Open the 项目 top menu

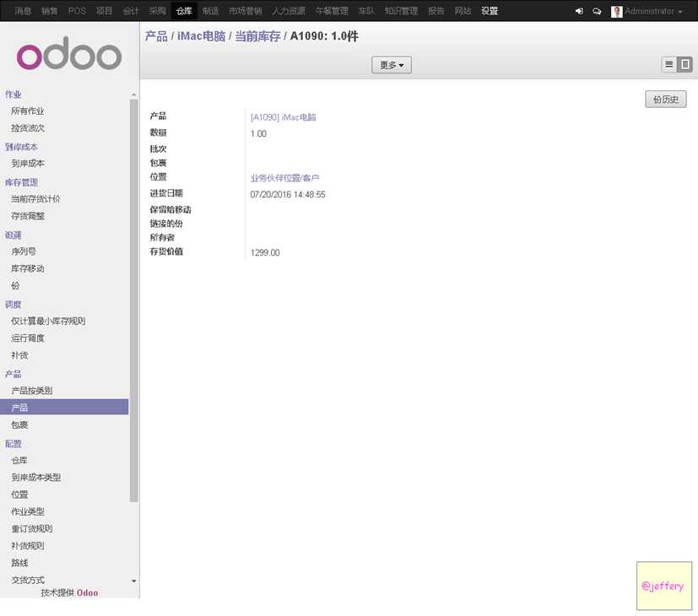104,11
